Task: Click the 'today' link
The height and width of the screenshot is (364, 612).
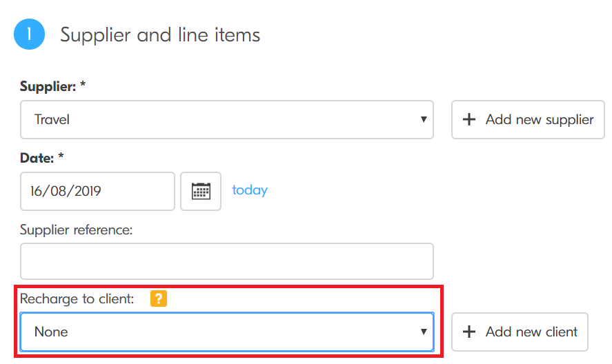Action: coord(250,190)
